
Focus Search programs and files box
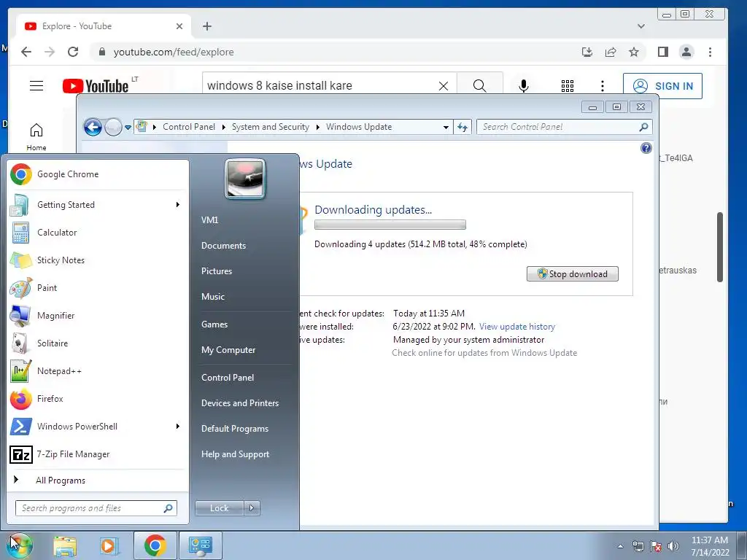(96, 508)
